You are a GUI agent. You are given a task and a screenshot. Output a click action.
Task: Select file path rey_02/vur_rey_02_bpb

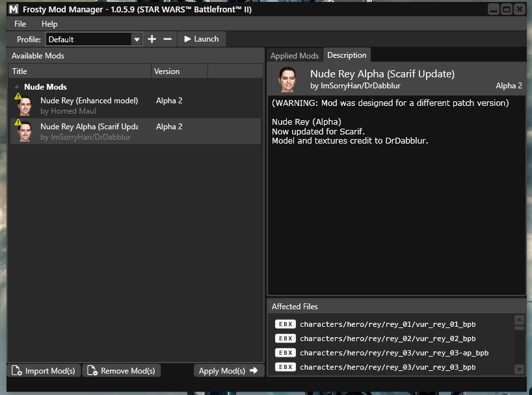click(x=388, y=338)
